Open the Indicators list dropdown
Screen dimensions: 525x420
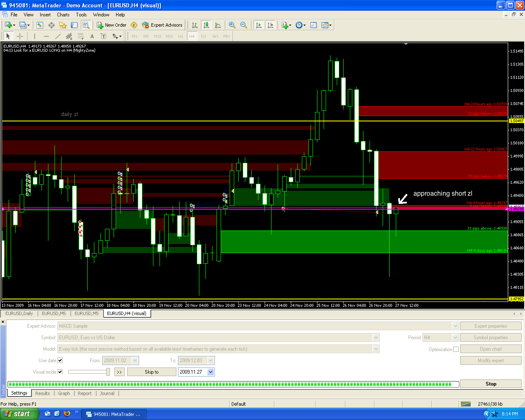[x=287, y=25]
